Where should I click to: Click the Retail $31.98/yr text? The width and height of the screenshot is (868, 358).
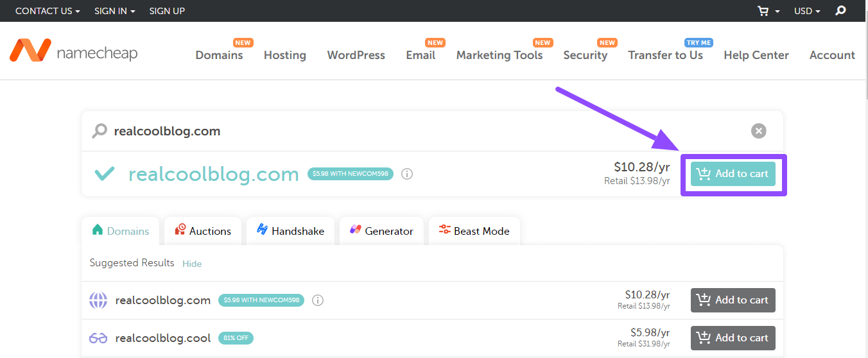644,344
